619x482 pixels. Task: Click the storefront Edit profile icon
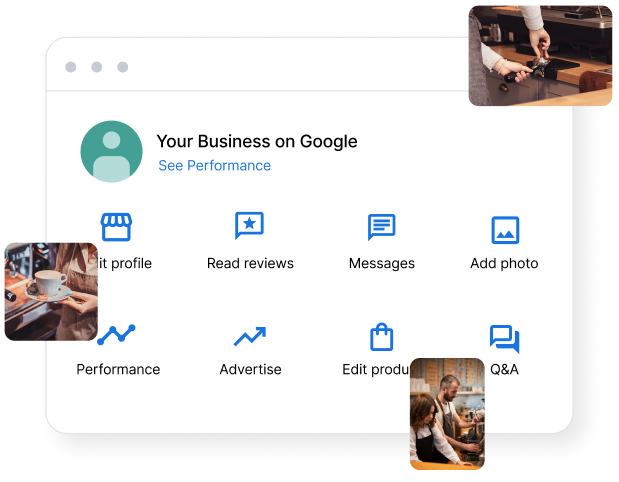116,227
